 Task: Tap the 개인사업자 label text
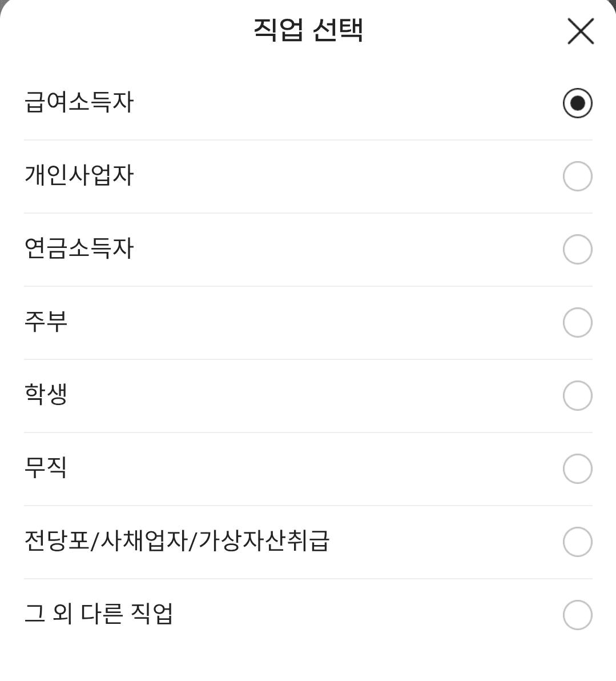79,175
